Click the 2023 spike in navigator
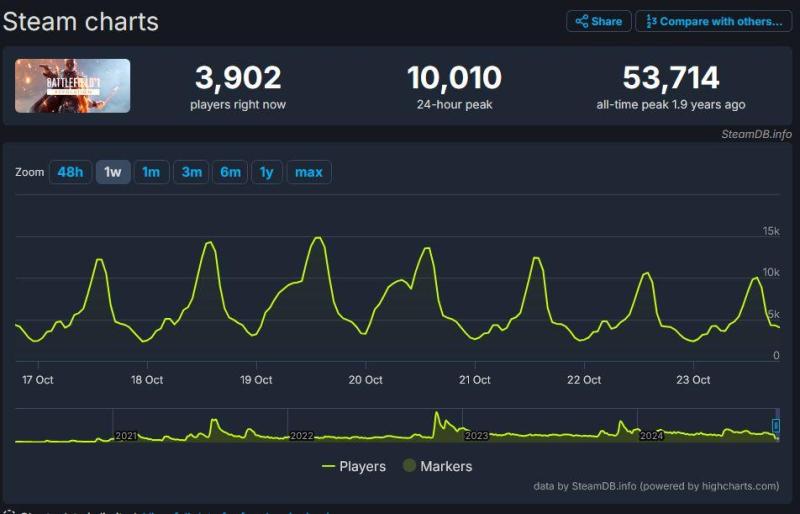Image resolution: width=800 pixels, height=514 pixels. [x=437, y=418]
